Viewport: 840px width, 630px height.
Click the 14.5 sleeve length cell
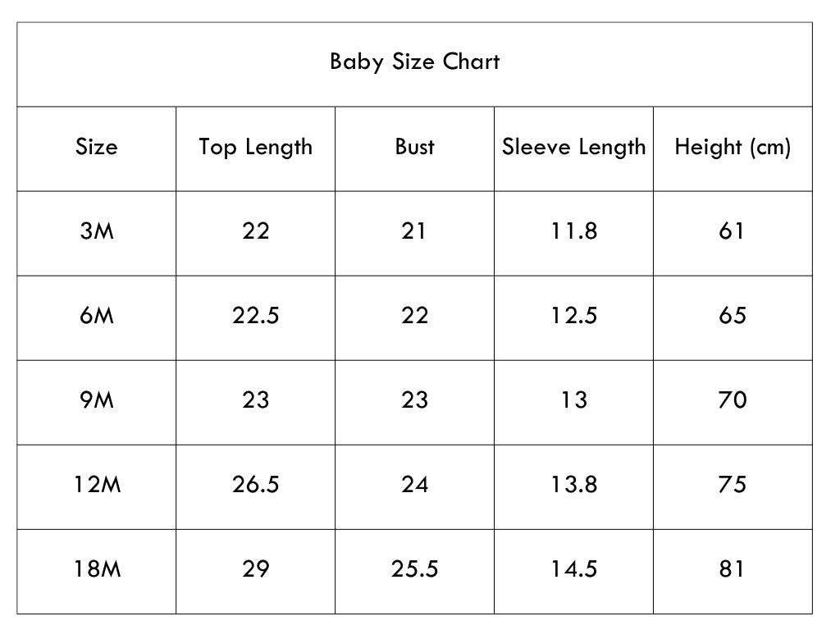[x=573, y=568]
